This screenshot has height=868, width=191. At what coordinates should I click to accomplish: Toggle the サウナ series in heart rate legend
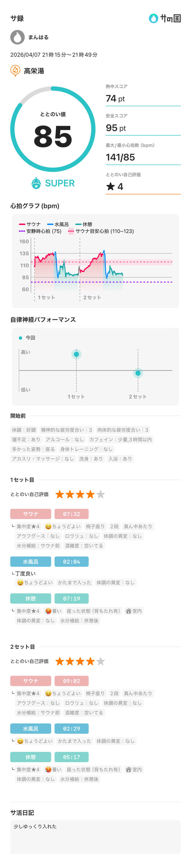click(x=30, y=224)
